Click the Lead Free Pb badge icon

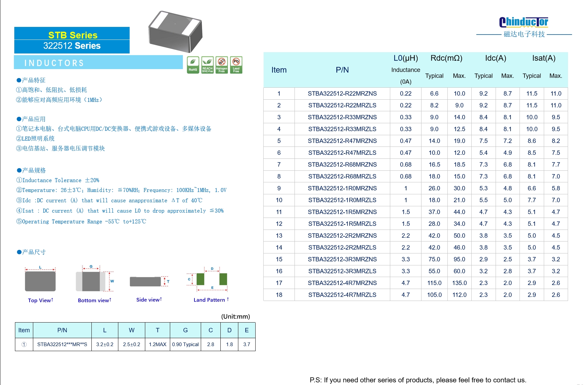tap(236, 65)
